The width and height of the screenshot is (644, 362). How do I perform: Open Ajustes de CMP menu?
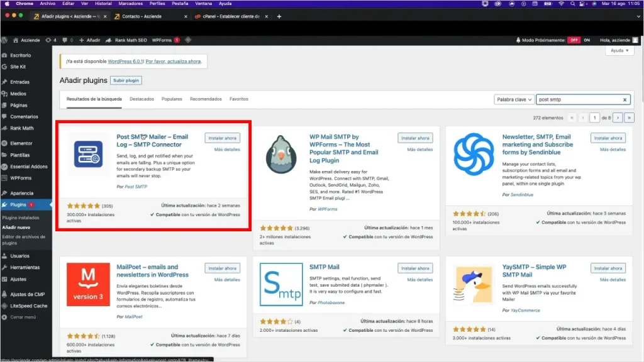coord(27,294)
